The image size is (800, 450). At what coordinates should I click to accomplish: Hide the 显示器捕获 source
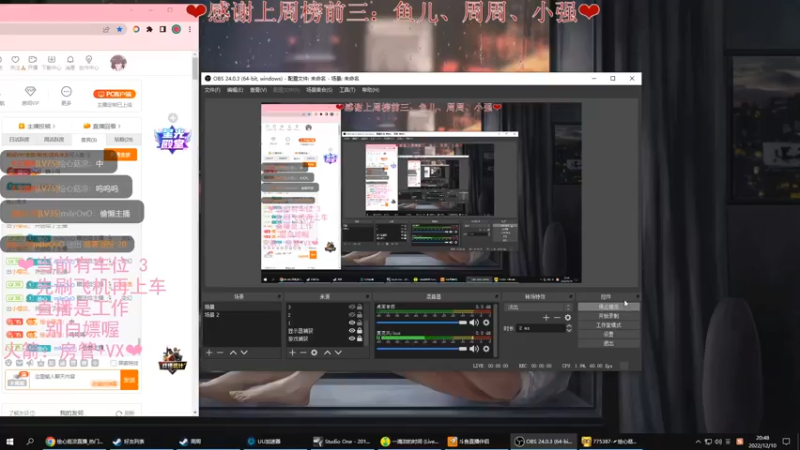click(352, 331)
